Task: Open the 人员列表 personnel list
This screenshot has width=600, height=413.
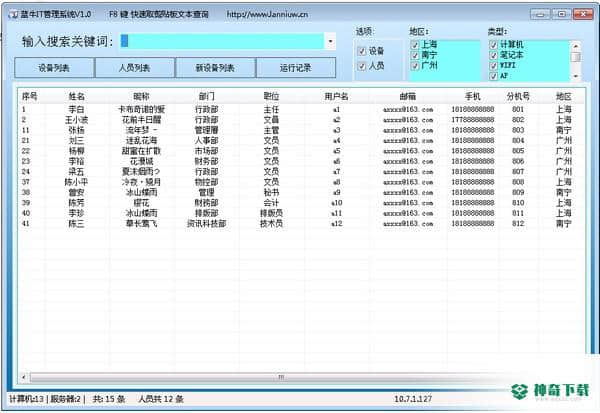Action: click(x=135, y=68)
